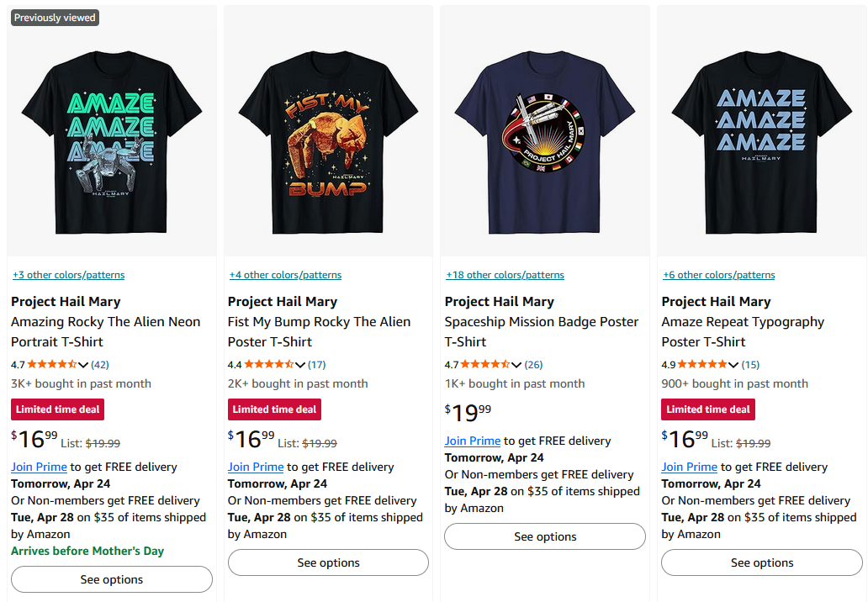
Task: Expand the 4.9 star rating chevron
Action: click(733, 365)
